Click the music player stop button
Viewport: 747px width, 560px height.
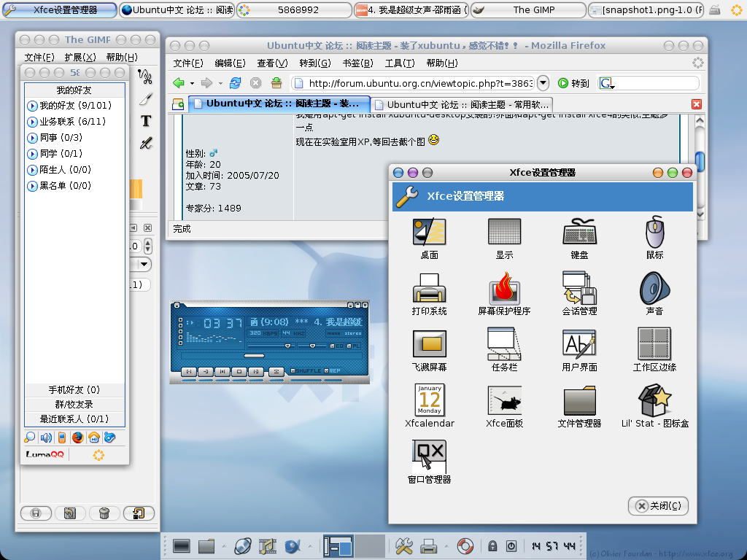[x=239, y=371]
